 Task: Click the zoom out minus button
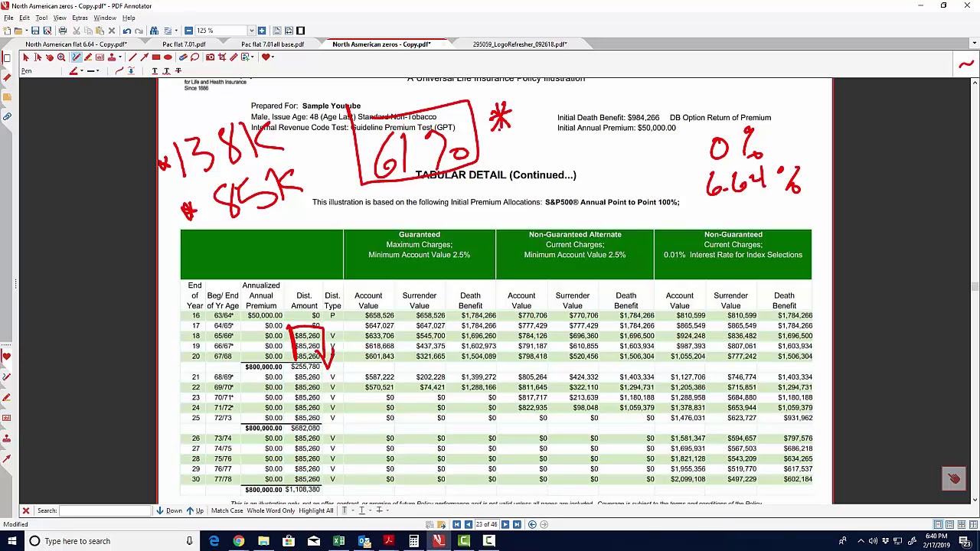pyautogui.click(x=188, y=31)
